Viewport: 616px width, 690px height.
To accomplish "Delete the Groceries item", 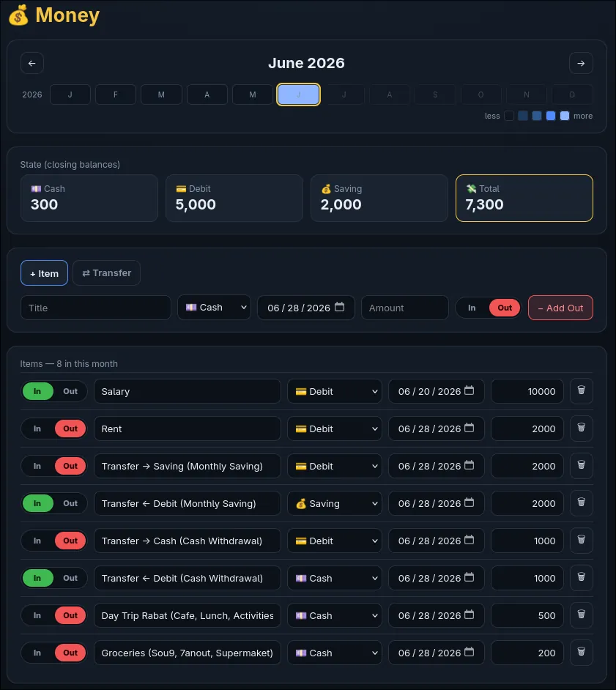I will [x=582, y=653].
